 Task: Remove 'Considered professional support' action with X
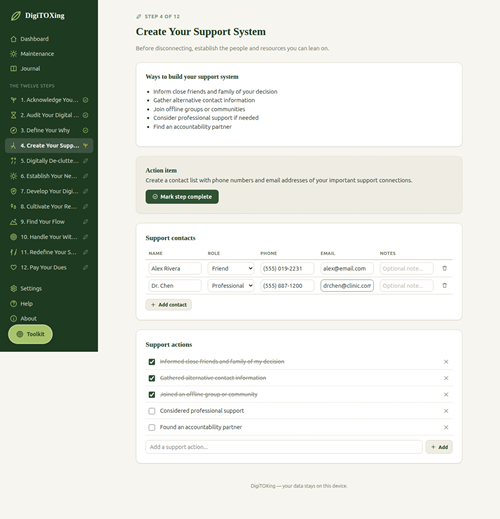click(446, 411)
